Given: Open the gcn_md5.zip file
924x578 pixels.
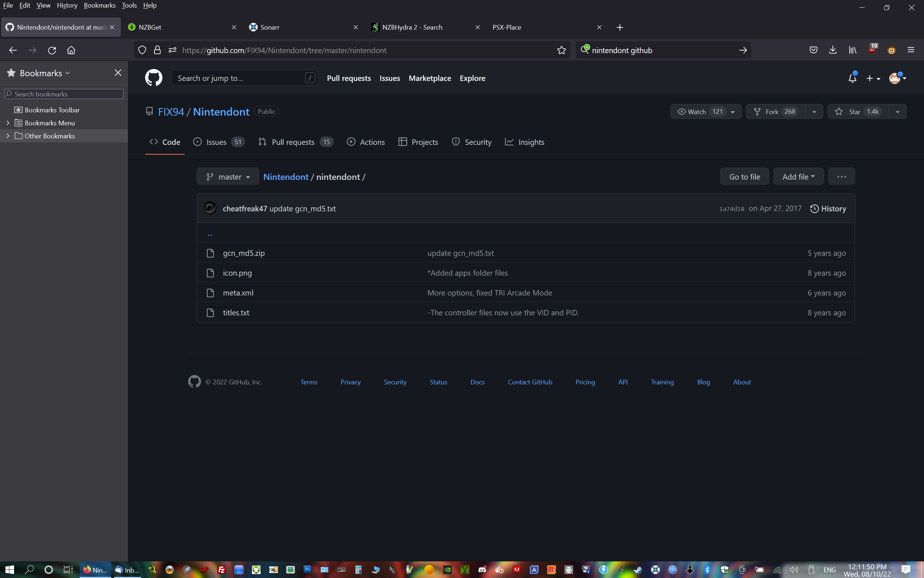Looking at the screenshot, I should 244,253.
